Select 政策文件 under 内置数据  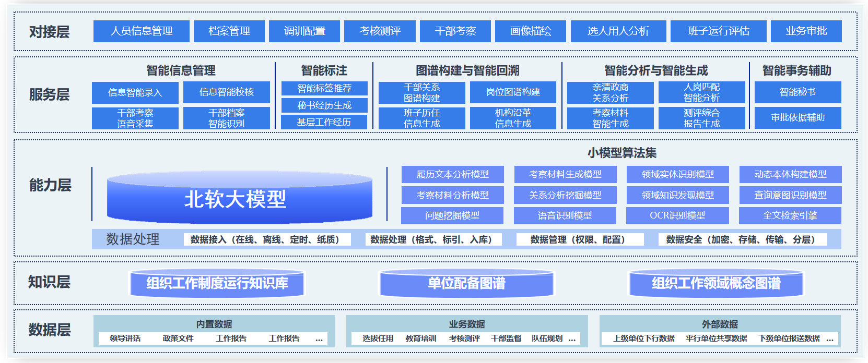coord(178,338)
